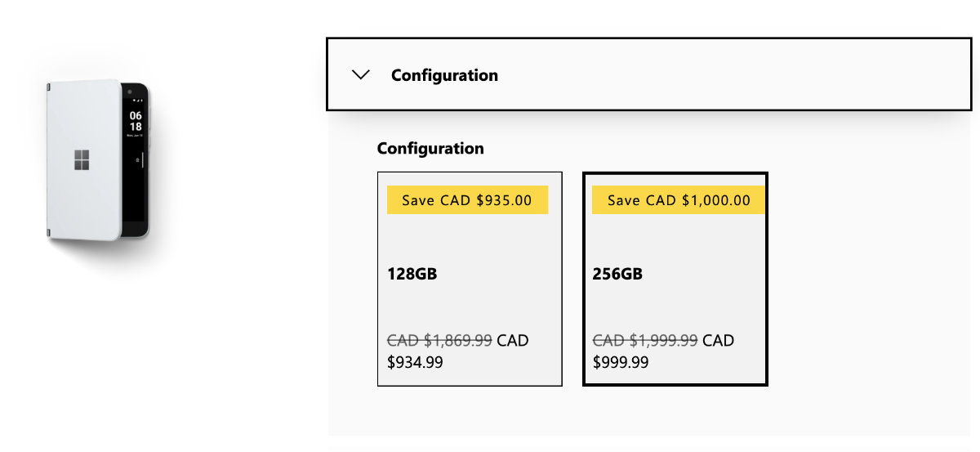Click the Save CAD $1,000.00 badge

(679, 200)
